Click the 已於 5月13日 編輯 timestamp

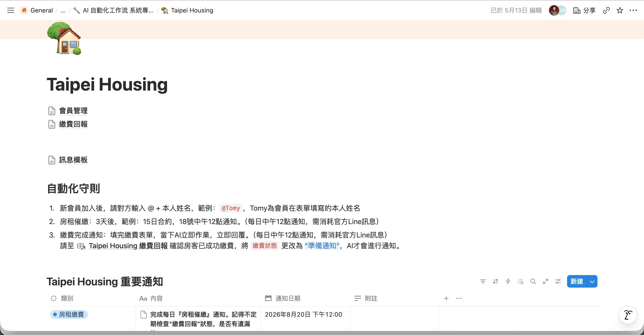click(x=516, y=10)
